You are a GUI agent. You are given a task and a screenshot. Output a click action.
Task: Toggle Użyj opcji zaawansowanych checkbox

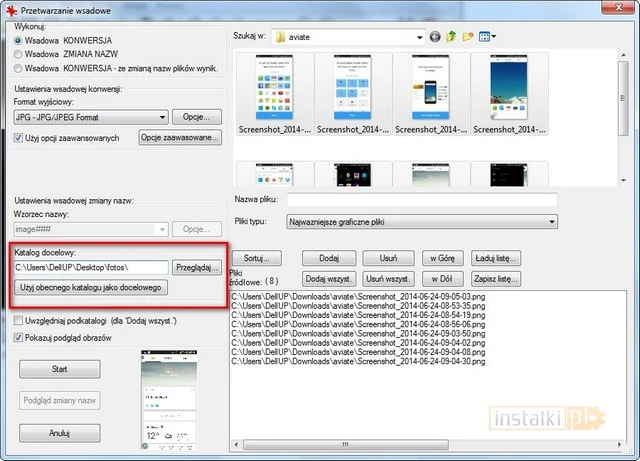[x=18, y=137]
